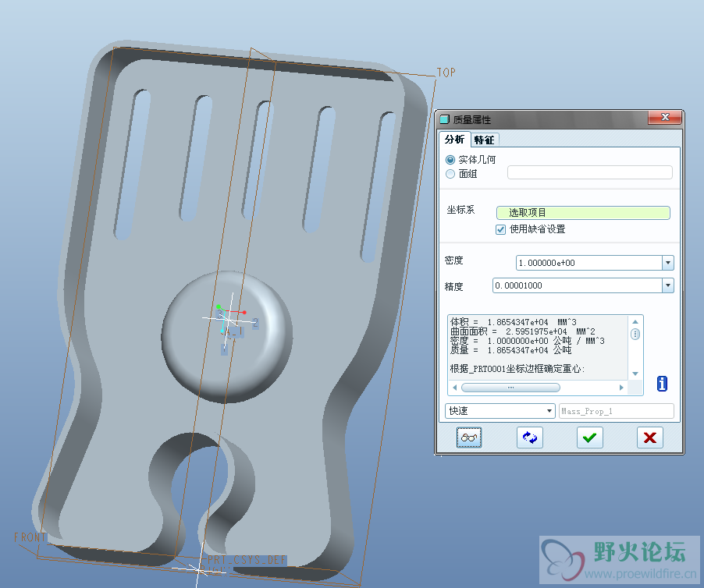Click the 密度 value field 1.000000e+00

click(x=589, y=263)
